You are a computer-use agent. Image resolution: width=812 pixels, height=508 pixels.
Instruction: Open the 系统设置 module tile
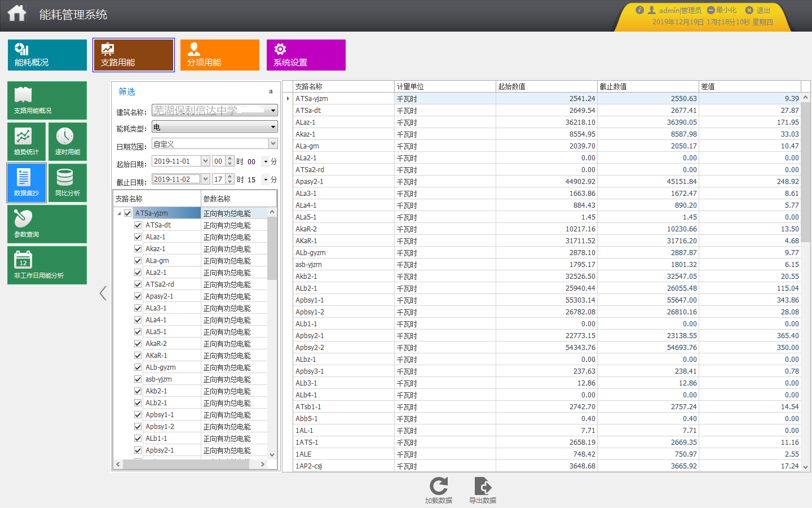[306, 55]
